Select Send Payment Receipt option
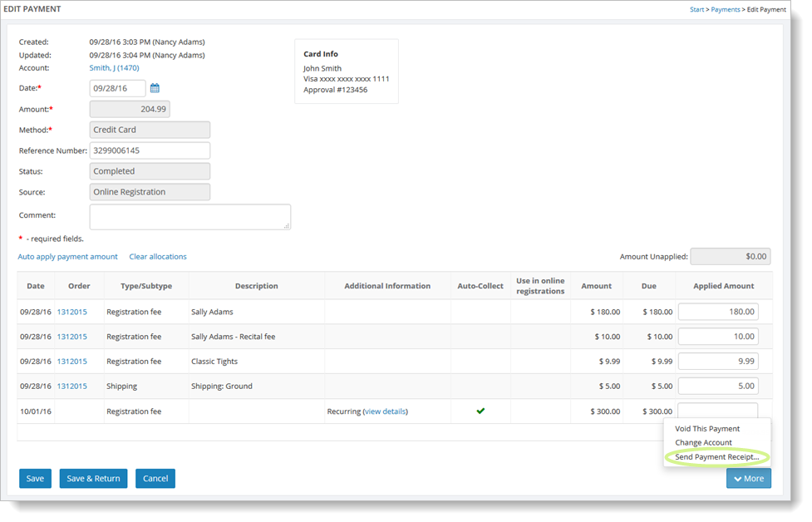 (716, 457)
